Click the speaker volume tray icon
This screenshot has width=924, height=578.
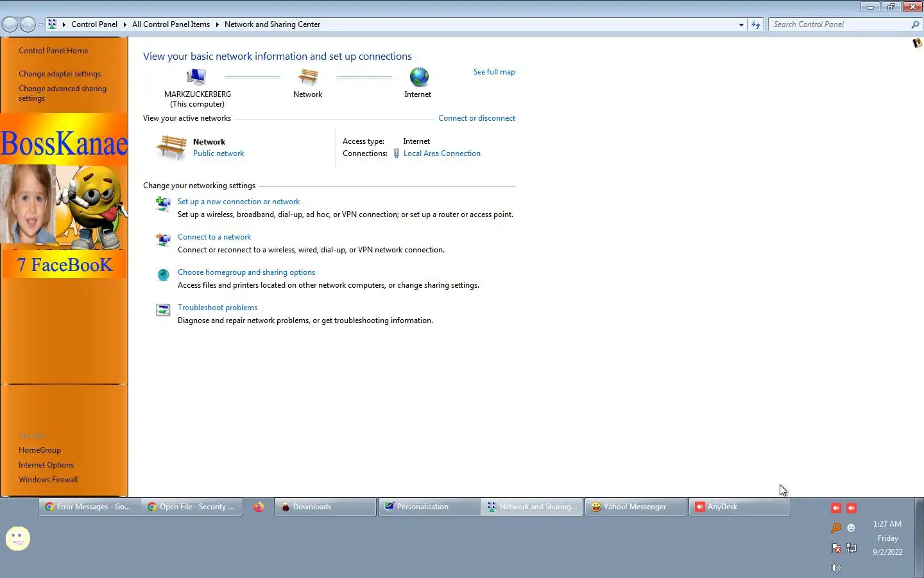tap(835, 568)
